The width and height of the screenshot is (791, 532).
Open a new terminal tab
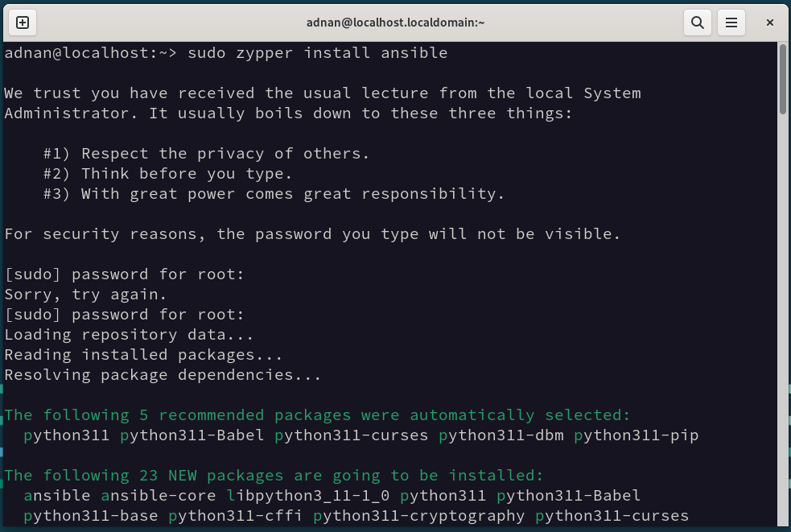pyautogui.click(x=23, y=23)
